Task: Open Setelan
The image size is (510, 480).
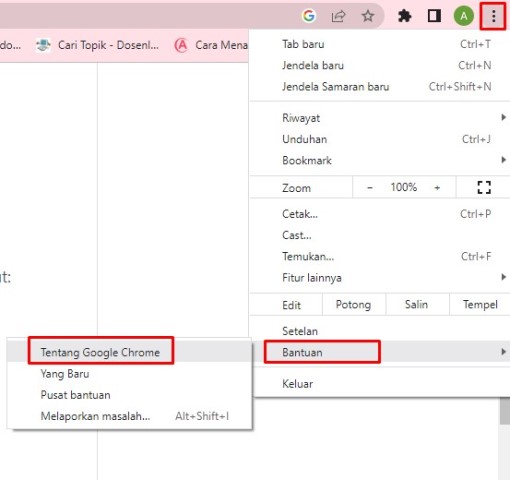Action: click(380, 331)
